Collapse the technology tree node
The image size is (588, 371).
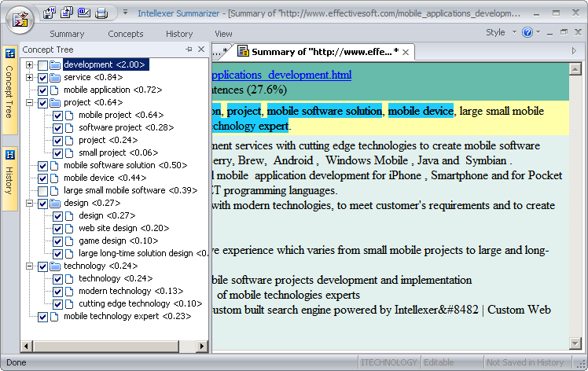30,266
